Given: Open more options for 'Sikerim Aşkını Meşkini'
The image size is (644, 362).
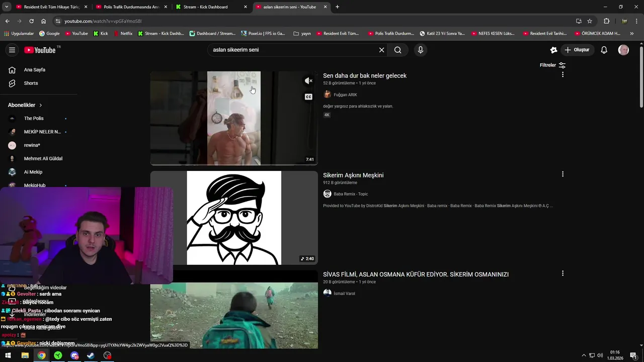Looking at the screenshot, I should point(562,174).
